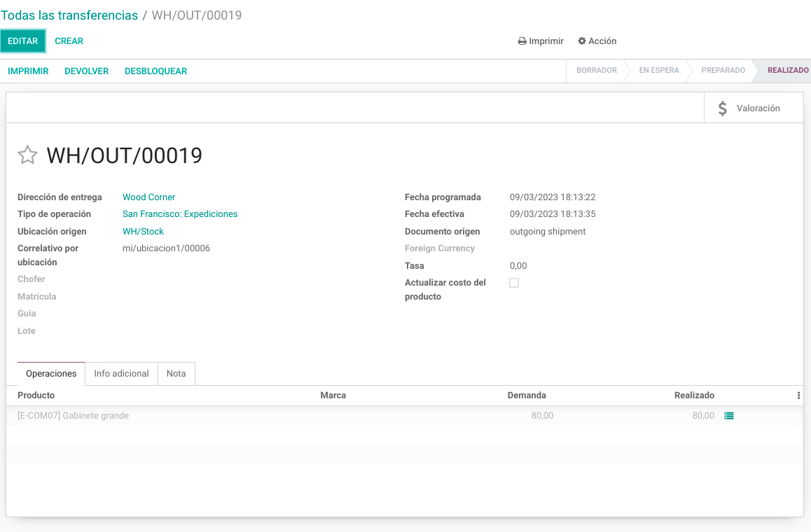The image size is (811, 532).
Task: Click the gear icon next to Acción
Action: 582,41
